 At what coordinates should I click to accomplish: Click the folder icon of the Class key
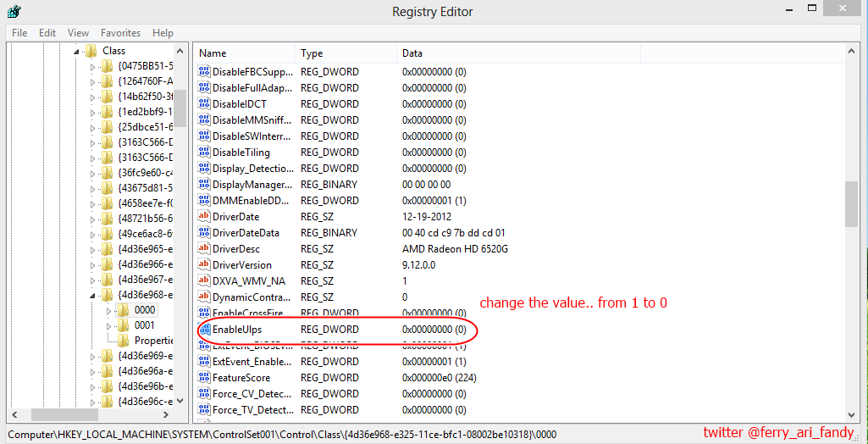pyautogui.click(x=91, y=50)
